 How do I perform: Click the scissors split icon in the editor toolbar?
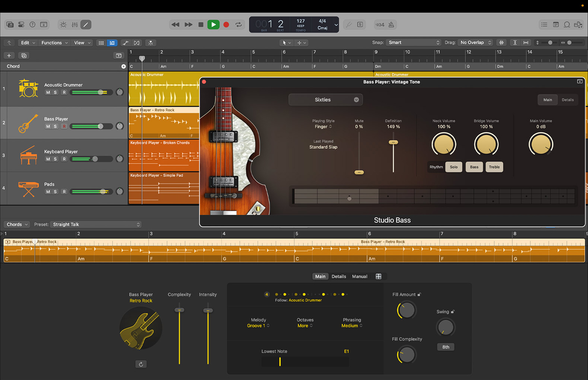click(x=150, y=43)
